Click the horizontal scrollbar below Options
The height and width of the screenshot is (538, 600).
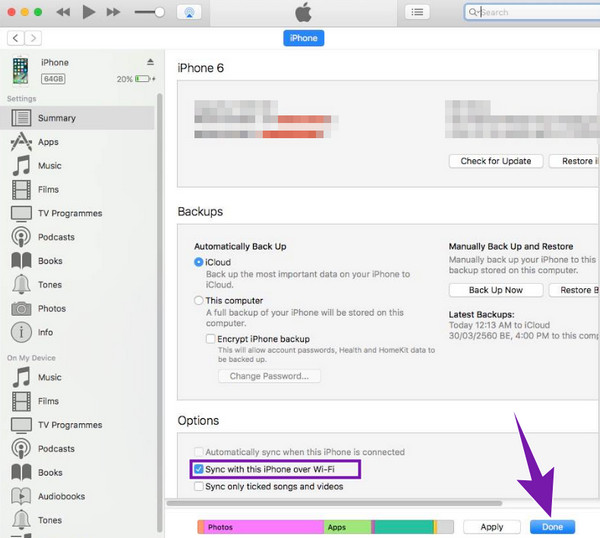[334, 503]
